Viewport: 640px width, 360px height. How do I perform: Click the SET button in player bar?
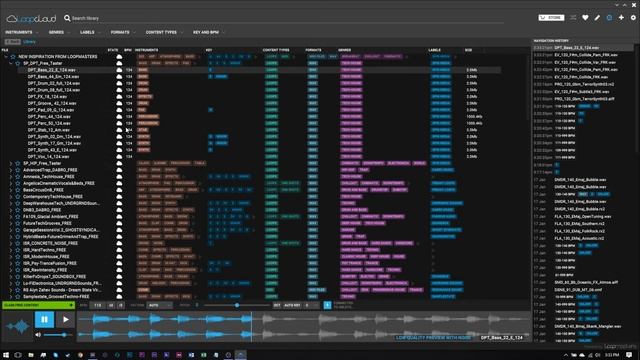[x=277, y=305]
